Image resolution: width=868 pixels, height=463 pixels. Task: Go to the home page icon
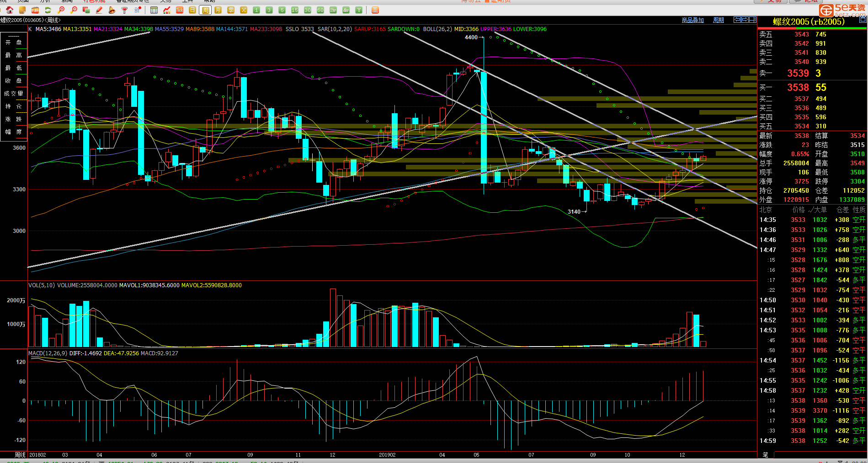pyautogui.click(x=9, y=10)
